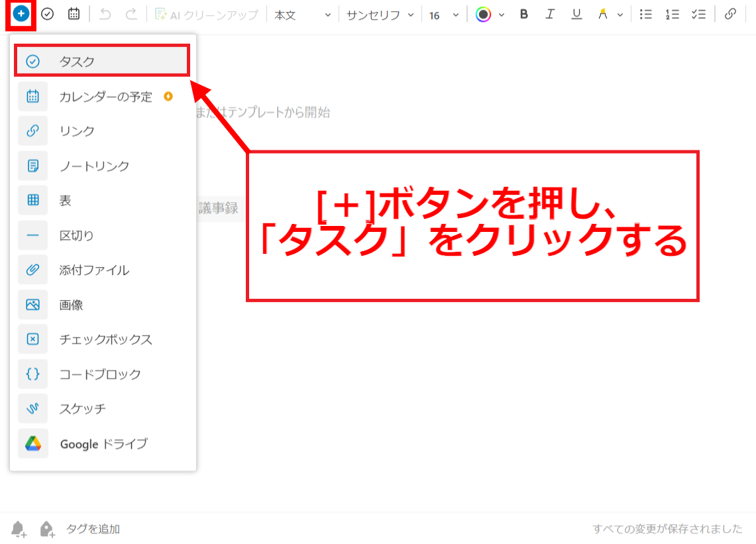Open the insert link icon
Image resolution: width=756 pixels, height=544 pixels.
point(729,14)
